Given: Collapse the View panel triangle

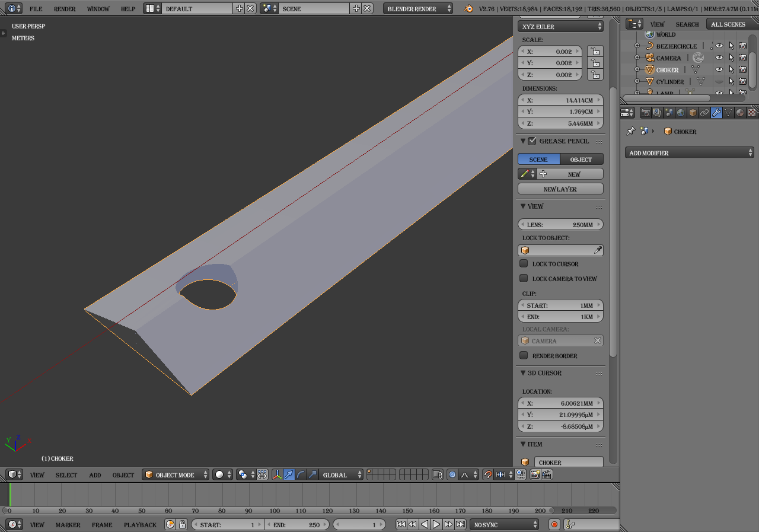Looking at the screenshot, I should (x=523, y=206).
